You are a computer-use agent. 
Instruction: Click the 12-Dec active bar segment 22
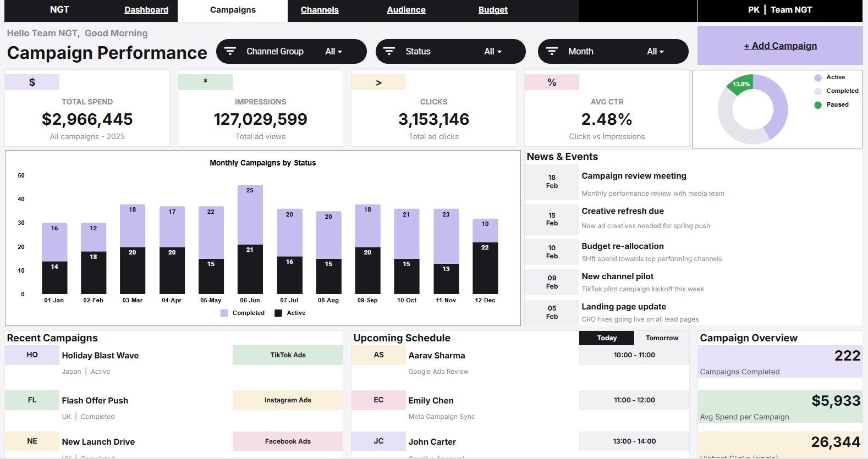tap(485, 268)
